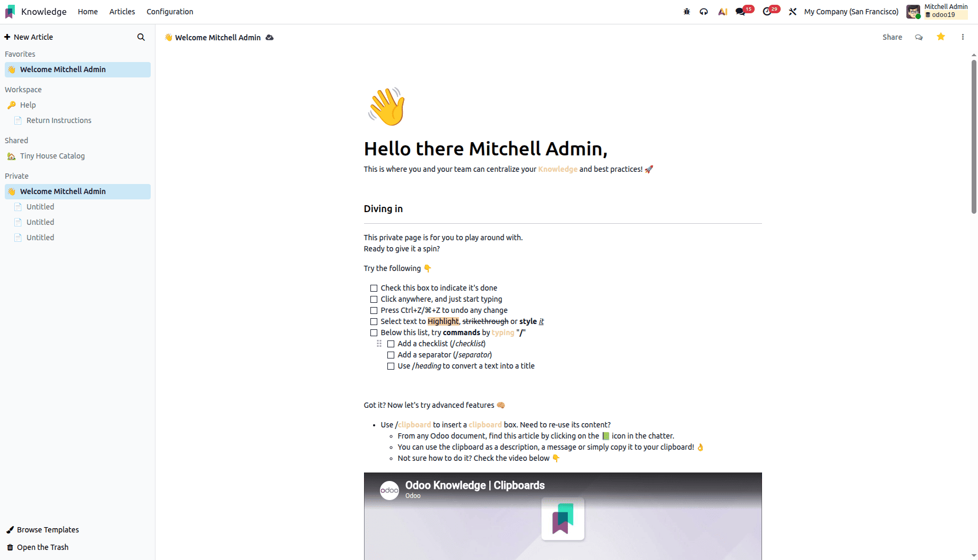Image resolution: width=978 pixels, height=560 pixels.
Task: Check the 'Add a separator' checkbox
Action: coord(391,355)
